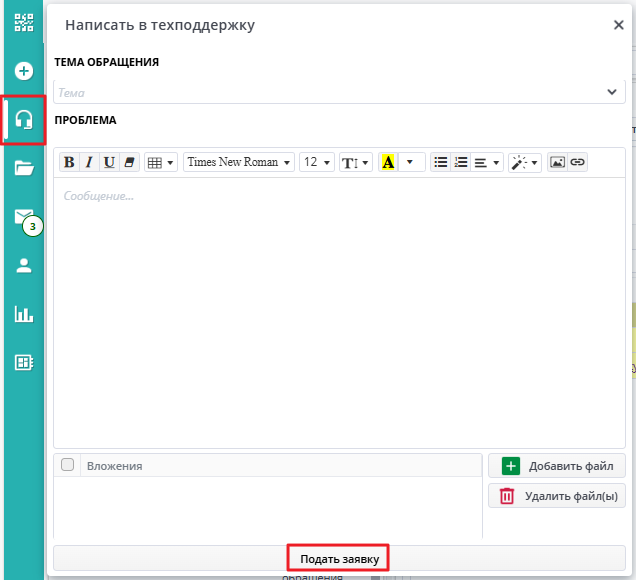The image size is (636, 580).
Task: Open the Times New Roman font dropdown
Action: (x=238, y=162)
